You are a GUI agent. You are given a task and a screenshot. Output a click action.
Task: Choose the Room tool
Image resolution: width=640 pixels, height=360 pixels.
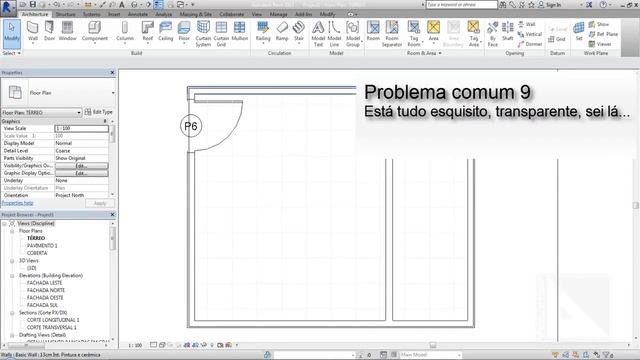(x=373, y=32)
